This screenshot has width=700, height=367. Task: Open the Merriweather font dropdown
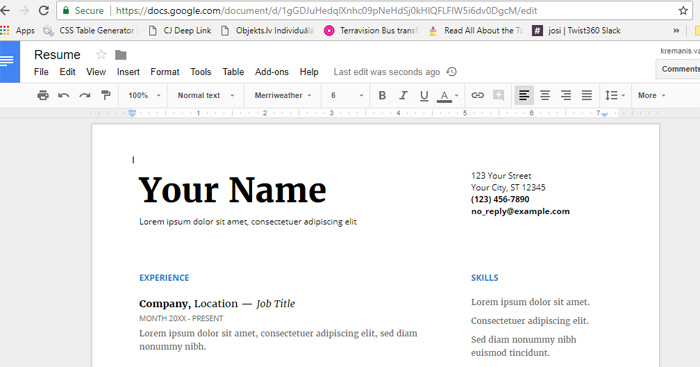click(283, 95)
